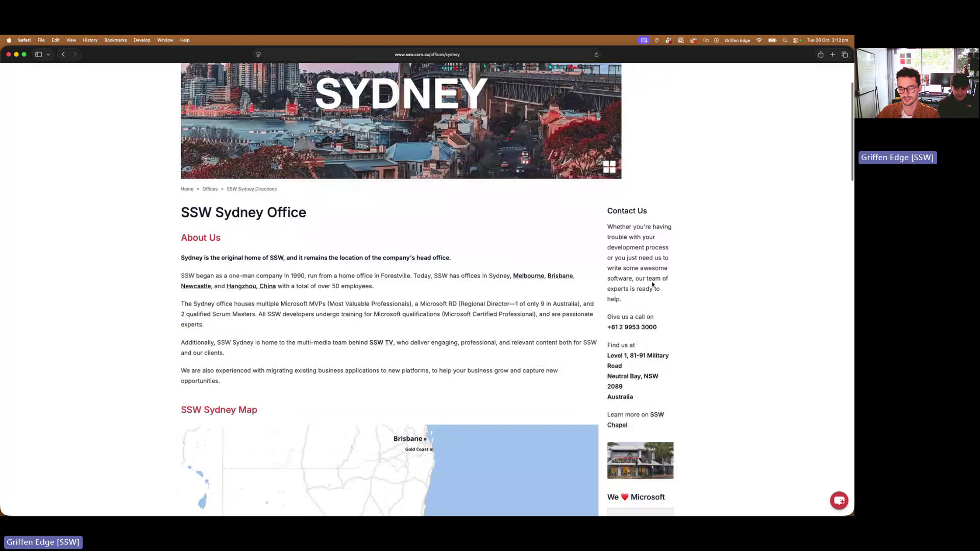Toggle the reader view icon in address bar
The width and height of the screenshot is (980, 551).
click(x=258, y=54)
